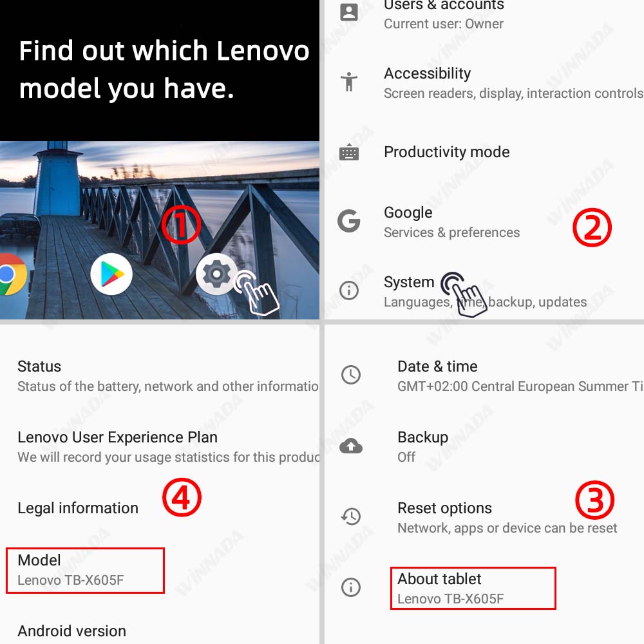Screen dimensions: 644x644
Task: Click the Reset options restore icon
Action: [x=351, y=516]
